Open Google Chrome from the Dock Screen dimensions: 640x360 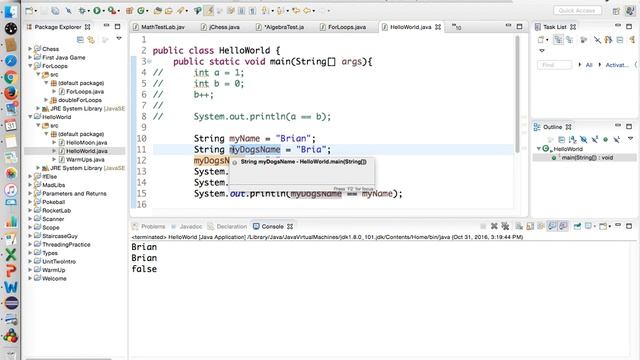(x=11, y=77)
